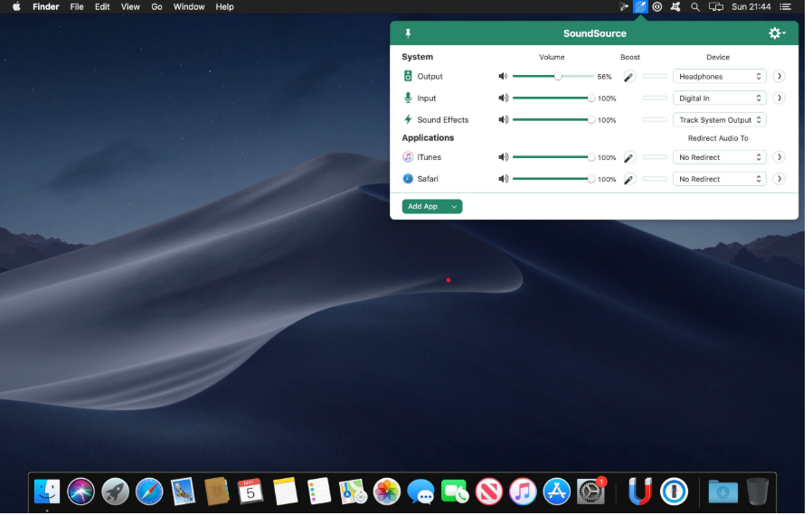Open the Headphones output device dropdown
The height and width of the screenshot is (515, 812).
[x=719, y=77]
